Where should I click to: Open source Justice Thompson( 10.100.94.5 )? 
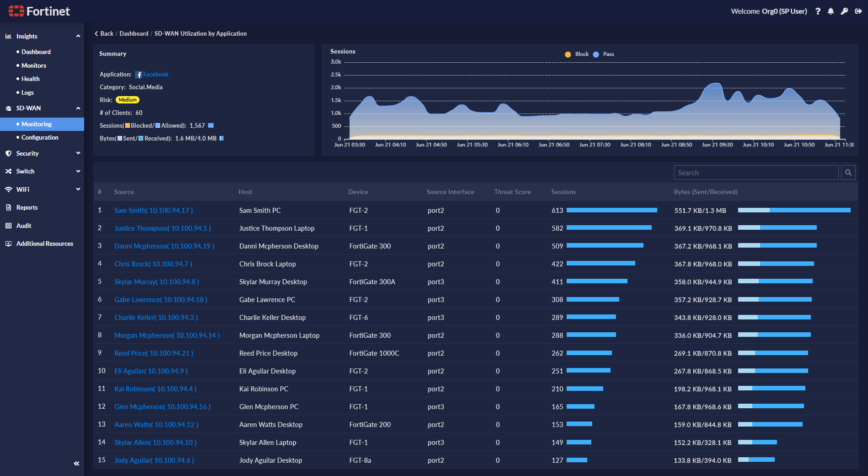(x=162, y=228)
